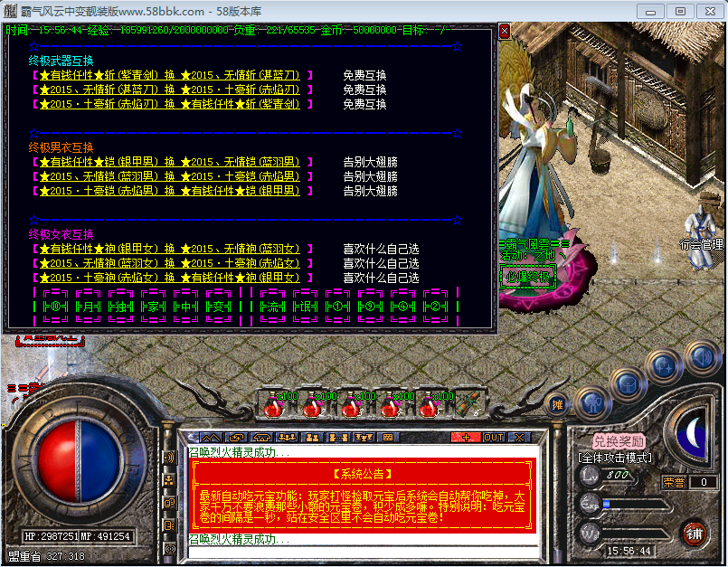Image resolution: width=728 pixels, height=567 pixels.
Task: Switch the [全体攻击模式] attack mode label
Action: tap(615, 458)
